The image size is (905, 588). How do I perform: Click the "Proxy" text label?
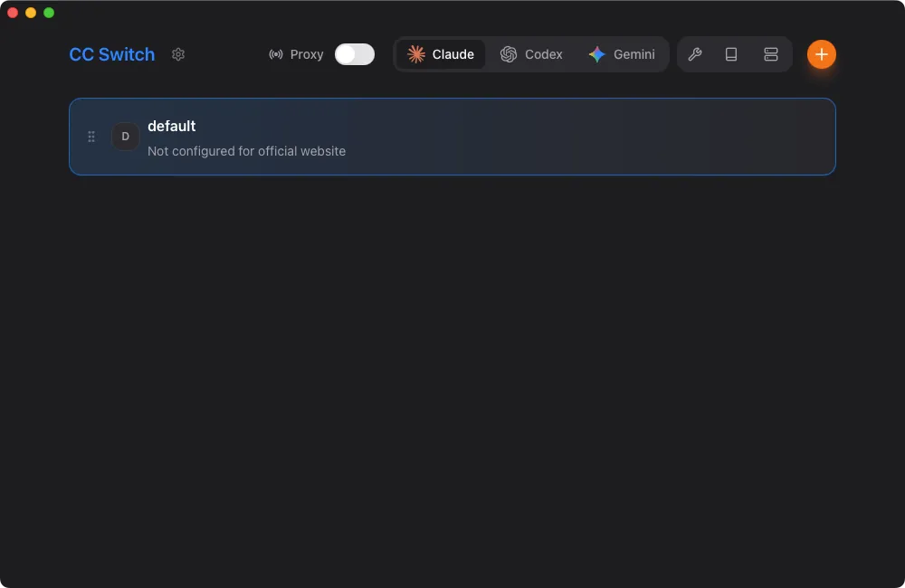[307, 54]
